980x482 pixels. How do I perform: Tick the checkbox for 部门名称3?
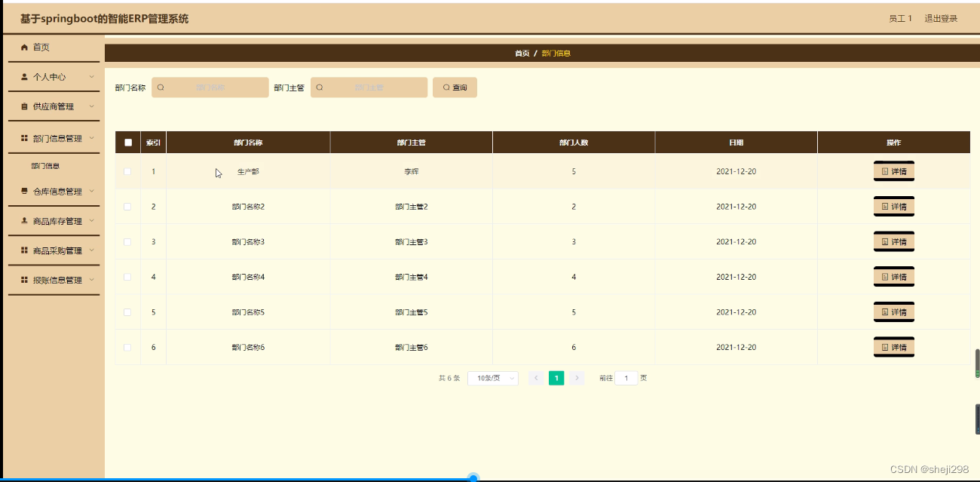tap(127, 241)
